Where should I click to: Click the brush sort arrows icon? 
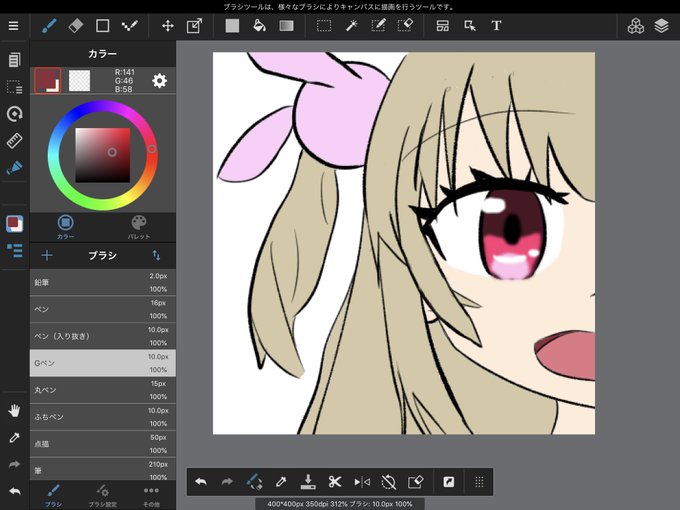[157, 255]
